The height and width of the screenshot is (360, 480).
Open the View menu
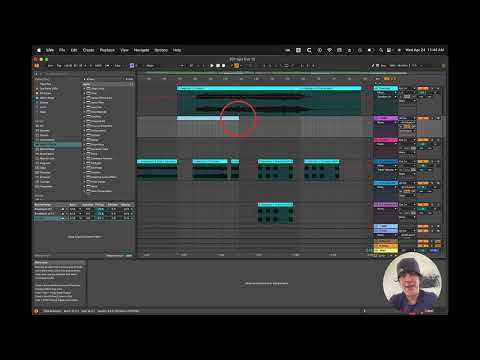coord(124,50)
